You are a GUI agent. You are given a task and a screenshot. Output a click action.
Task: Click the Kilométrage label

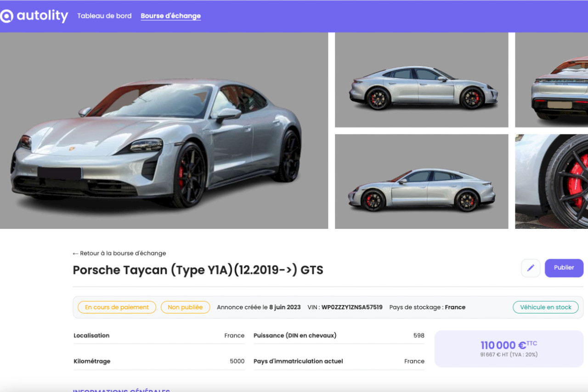(92, 361)
